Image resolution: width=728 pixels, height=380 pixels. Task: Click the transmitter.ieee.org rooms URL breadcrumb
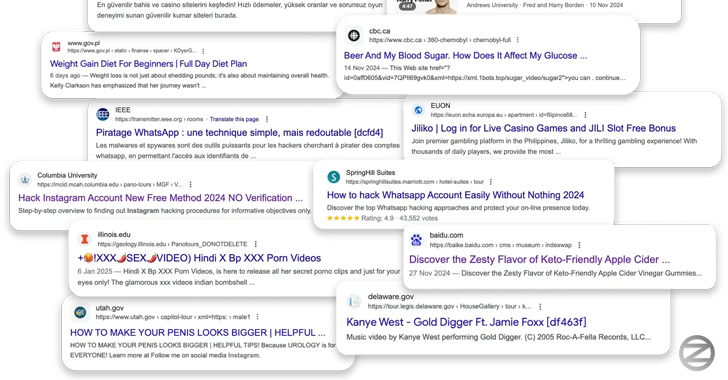point(159,119)
